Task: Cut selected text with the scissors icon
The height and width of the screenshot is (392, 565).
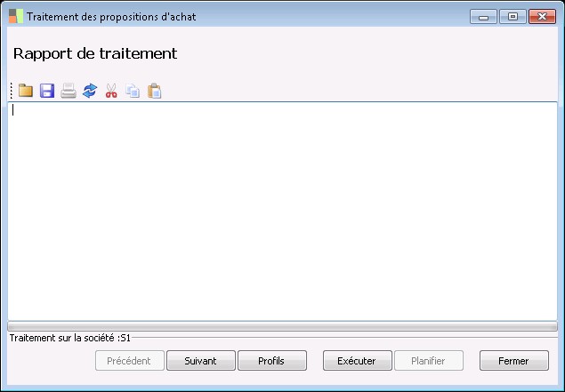Action: [111, 91]
